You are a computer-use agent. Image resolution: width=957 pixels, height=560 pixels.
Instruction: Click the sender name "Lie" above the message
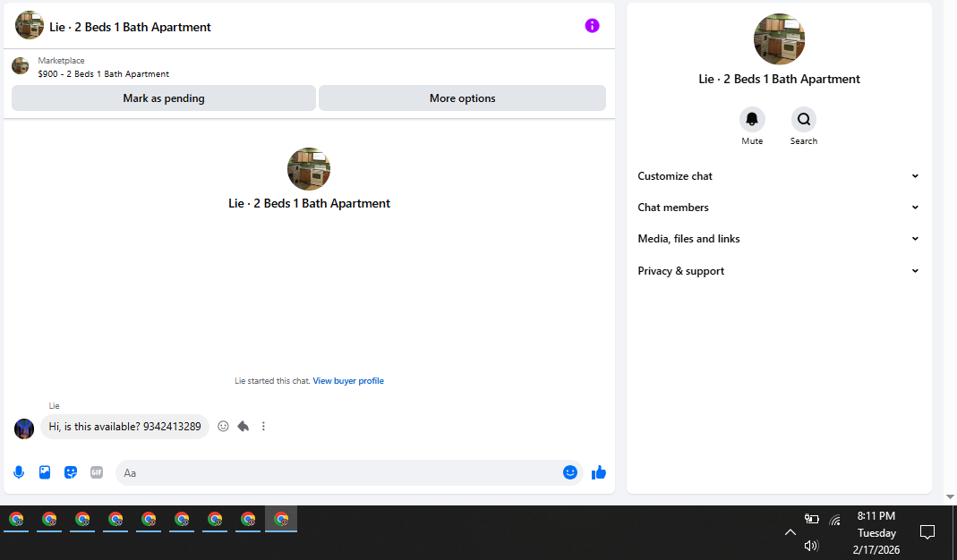click(55, 405)
